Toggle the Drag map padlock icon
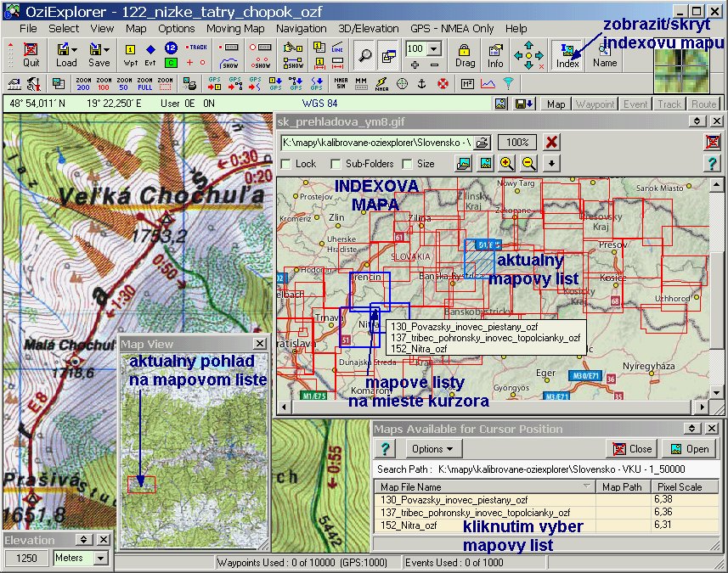Viewport: 728px width, 573px height. pyautogui.click(x=465, y=55)
